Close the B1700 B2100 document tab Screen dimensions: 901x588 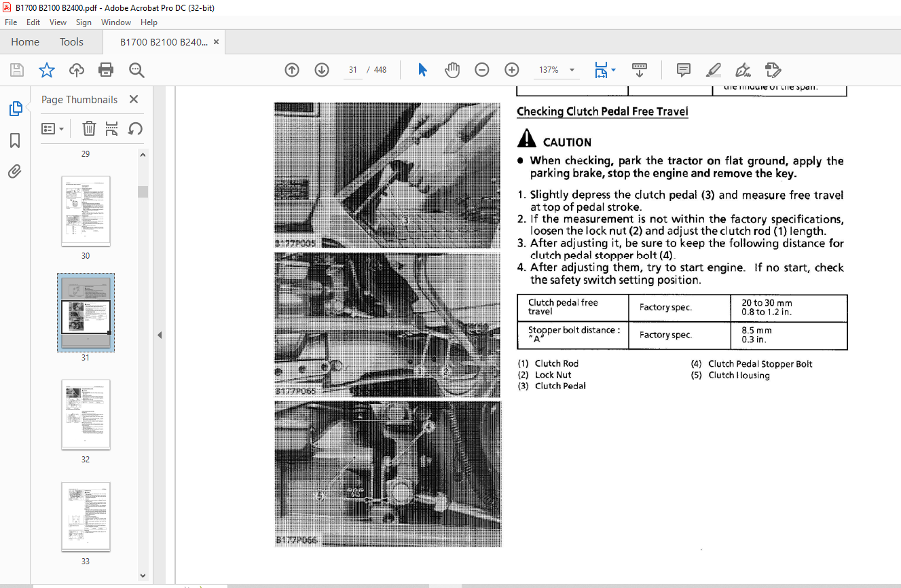click(216, 42)
